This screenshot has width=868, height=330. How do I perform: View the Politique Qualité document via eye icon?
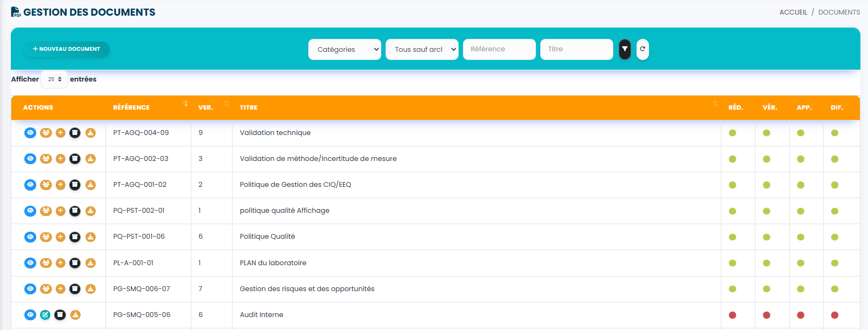coord(30,237)
